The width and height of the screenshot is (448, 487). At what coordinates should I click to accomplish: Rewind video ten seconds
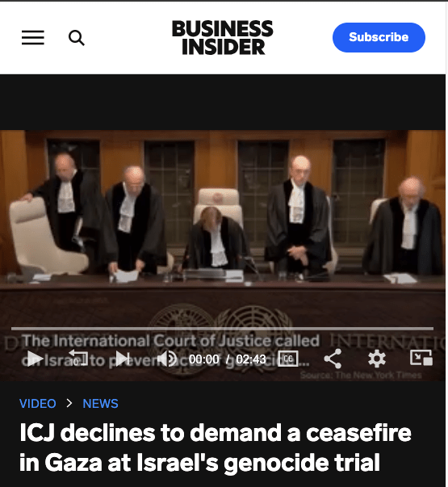click(x=78, y=358)
